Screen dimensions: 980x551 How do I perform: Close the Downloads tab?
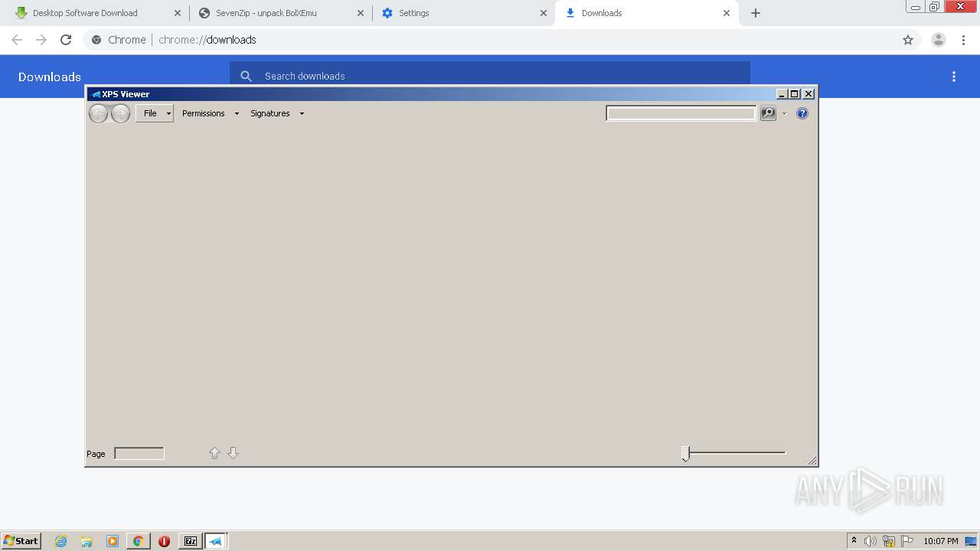[727, 13]
